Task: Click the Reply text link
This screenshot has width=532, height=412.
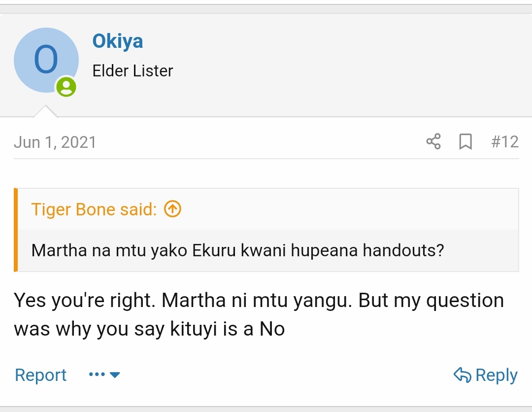Action: [x=496, y=376]
